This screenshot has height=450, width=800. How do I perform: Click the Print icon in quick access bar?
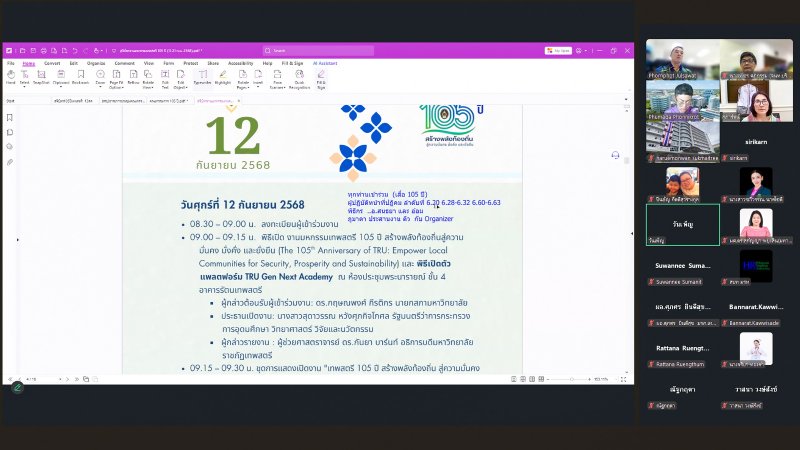44,51
